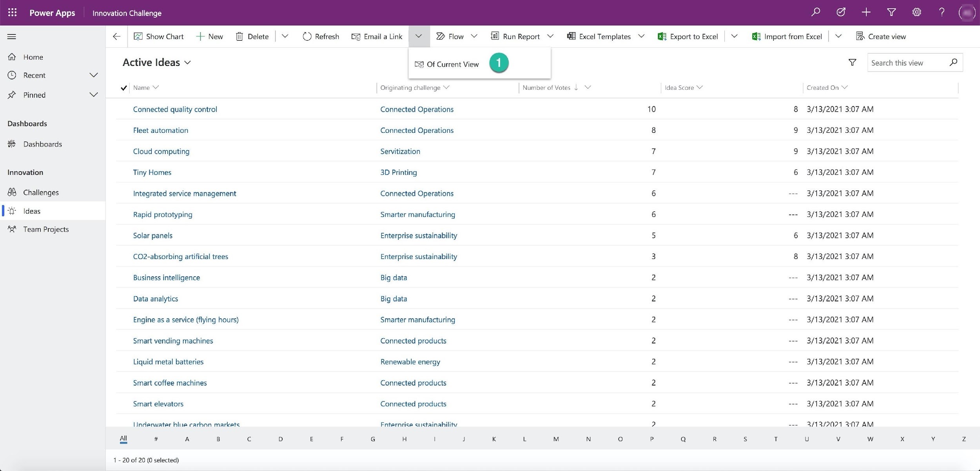Screen dimensions: 980x471
Task: Go to Home in the sidebar
Action: pyautogui.click(x=53, y=57)
